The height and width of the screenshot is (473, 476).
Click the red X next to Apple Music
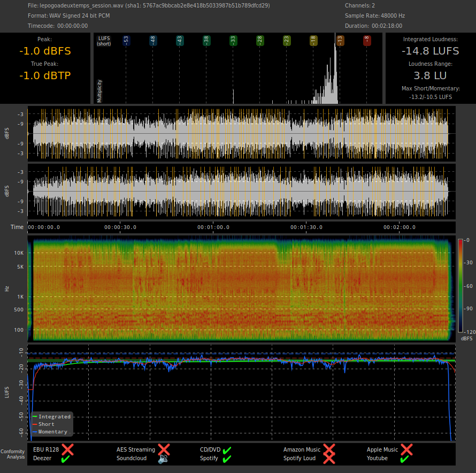(406, 449)
